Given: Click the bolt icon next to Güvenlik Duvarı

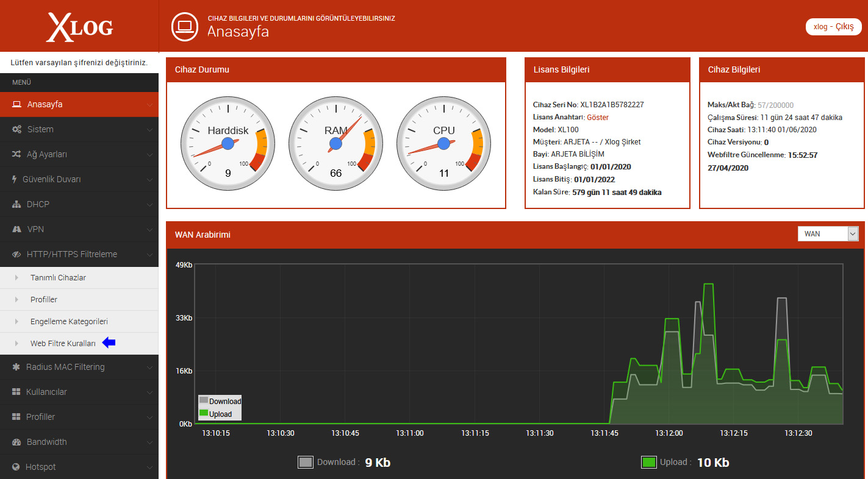Looking at the screenshot, I should [x=15, y=179].
